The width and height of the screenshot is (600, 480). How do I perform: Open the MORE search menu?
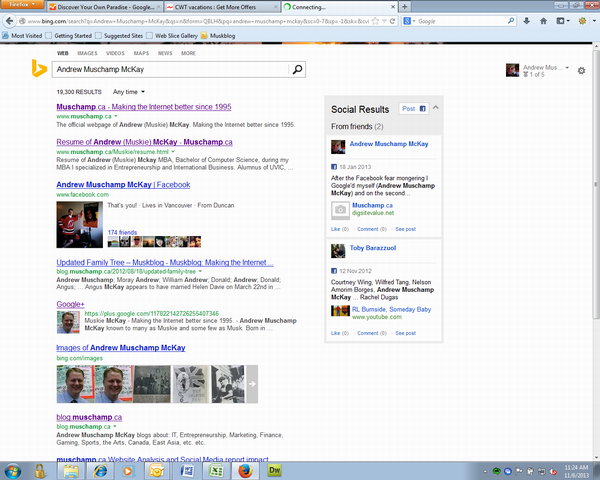(x=188, y=53)
